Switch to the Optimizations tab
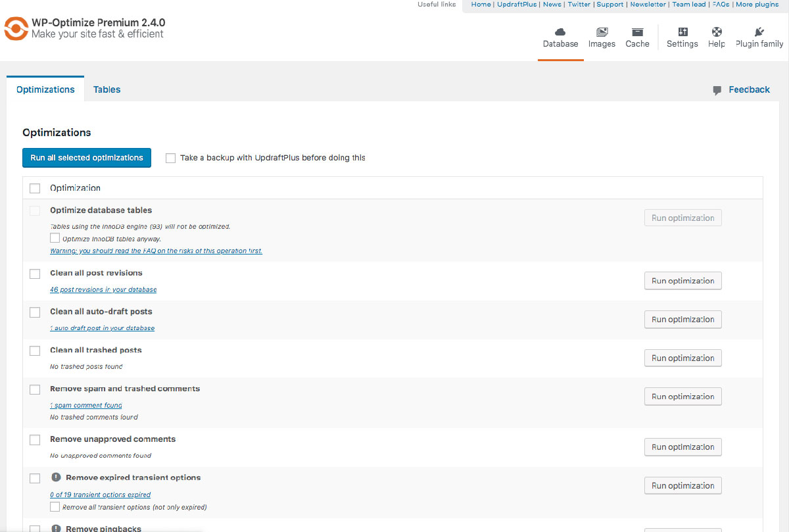789x532 pixels. [x=45, y=89]
